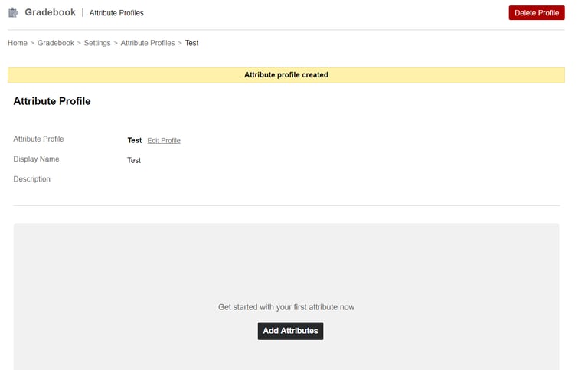This screenshot has width=588, height=370.
Task: Go to Home in breadcrumb
Action: tap(18, 43)
